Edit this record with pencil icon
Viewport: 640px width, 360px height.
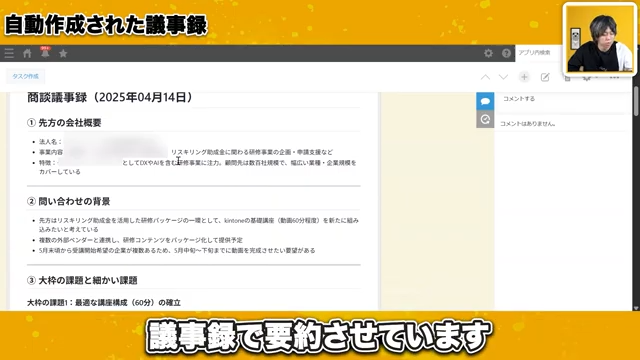coord(545,77)
